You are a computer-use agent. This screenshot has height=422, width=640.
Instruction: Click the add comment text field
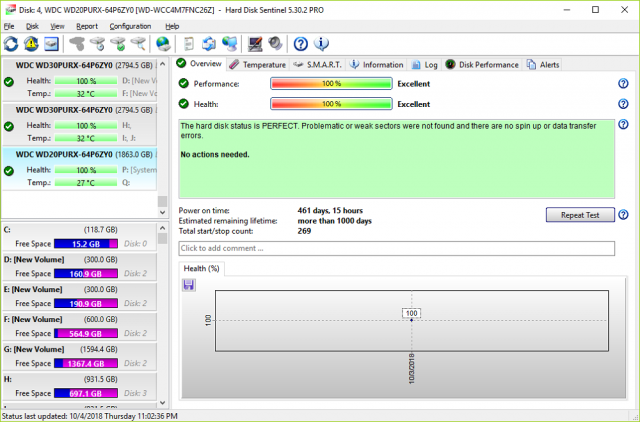396,248
